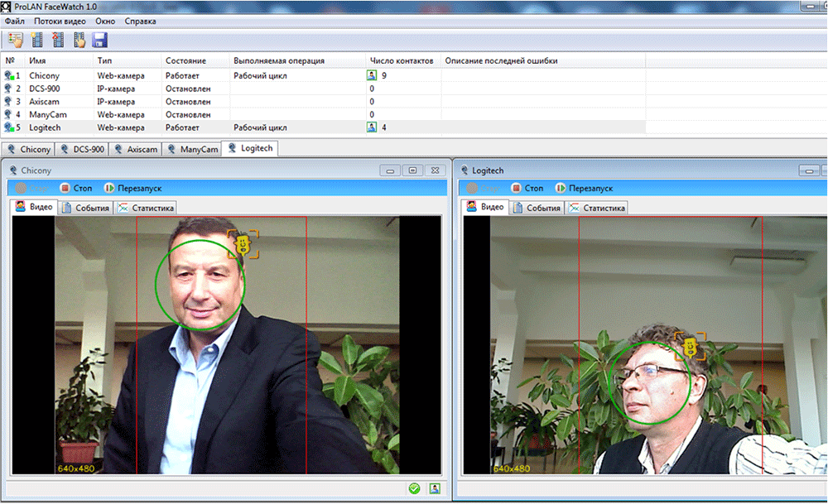Screen dimensions: 828x504
Task: Click the person icon in Chicony status bar
Action: pos(434,488)
